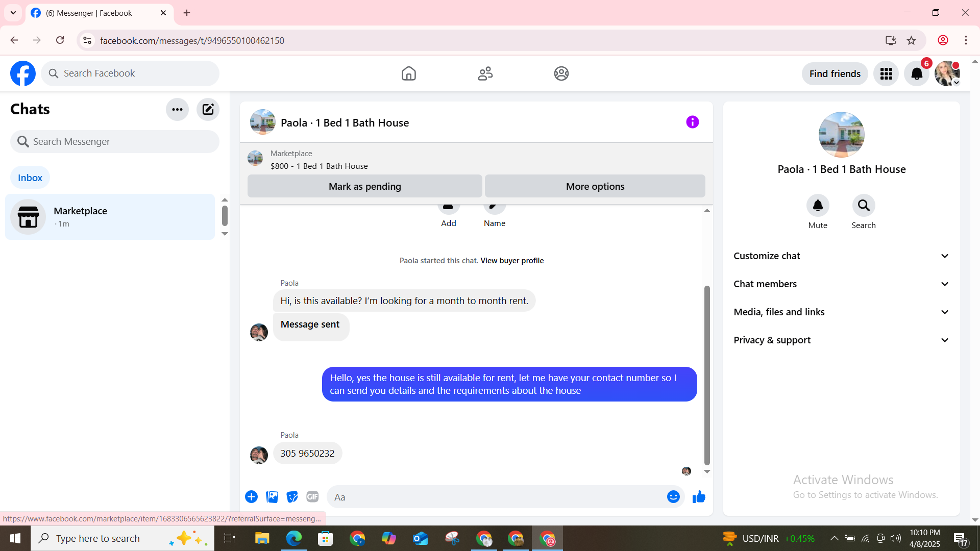Click the Mark as pending button
Screen dimensions: 980x551
tap(364, 186)
